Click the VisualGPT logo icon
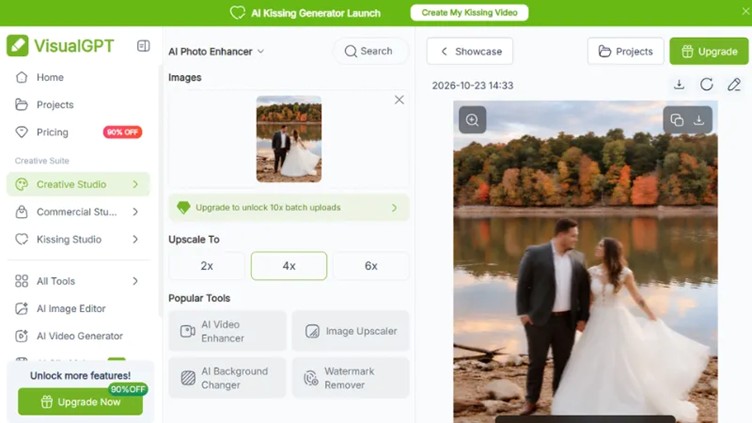752x423 pixels. tap(18, 46)
